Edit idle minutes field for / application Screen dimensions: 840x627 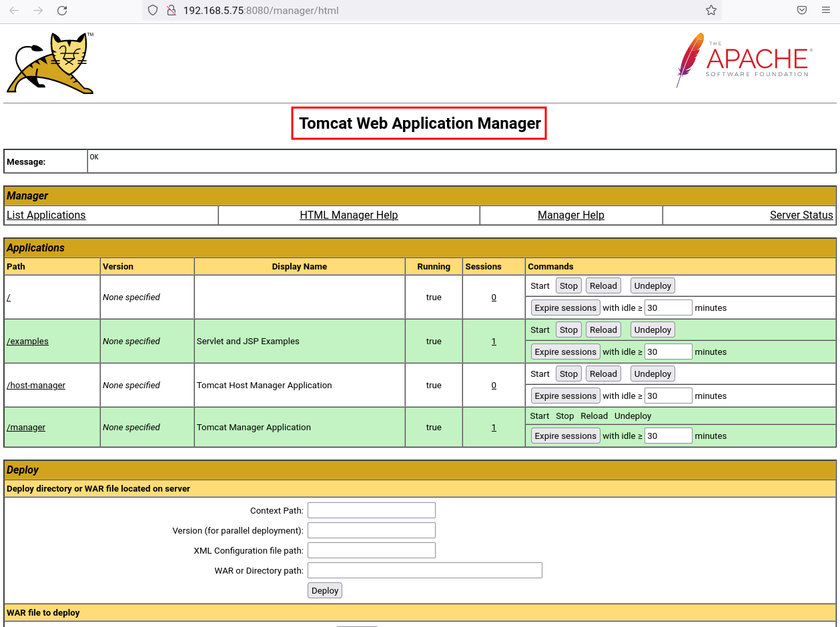coord(668,307)
